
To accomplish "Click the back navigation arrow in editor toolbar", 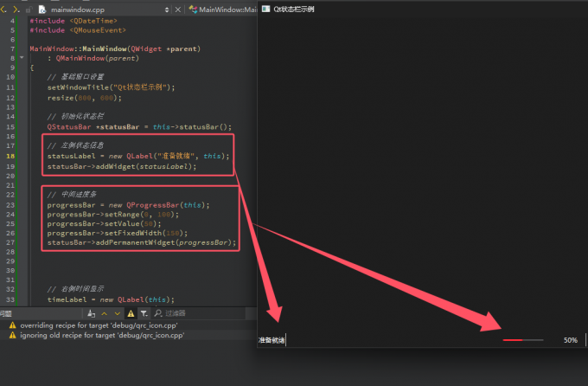I will coord(3,9).
